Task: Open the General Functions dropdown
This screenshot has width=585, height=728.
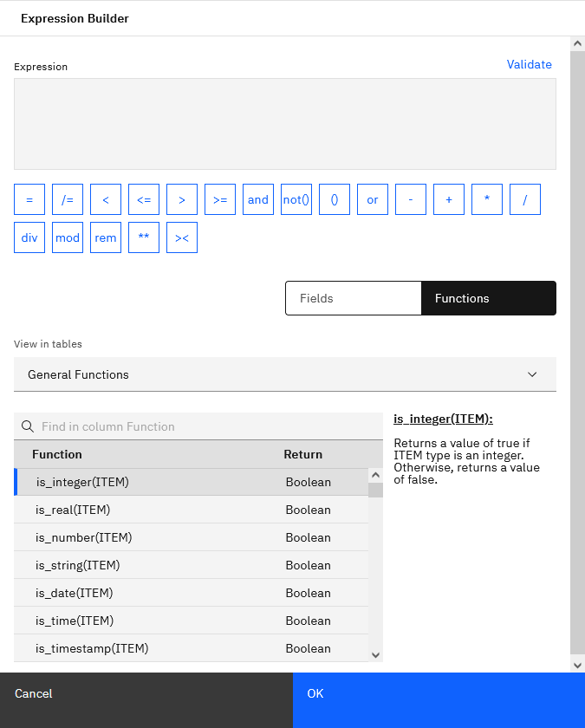Action: click(x=284, y=374)
